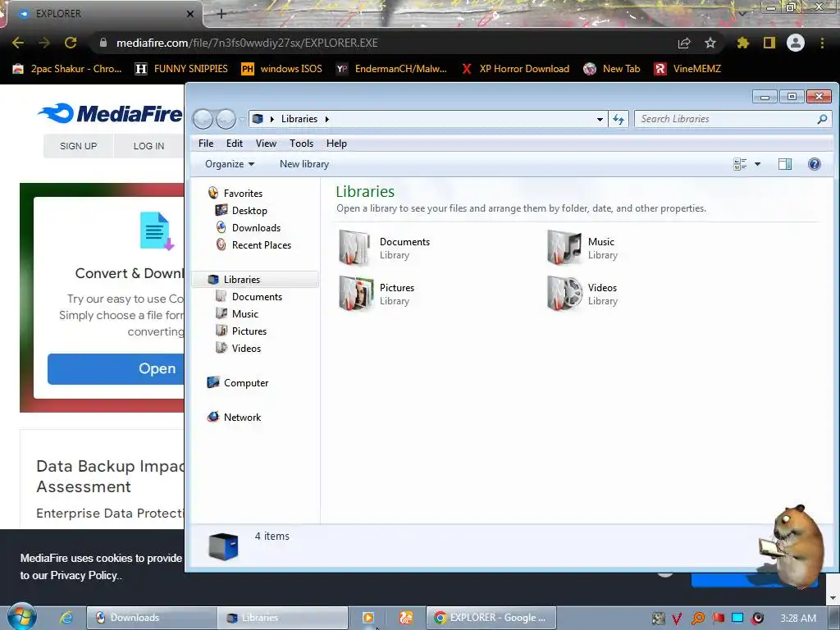Viewport: 840px width, 630px height.
Task: Expand the address bar history dropdown
Action: click(600, 119)
